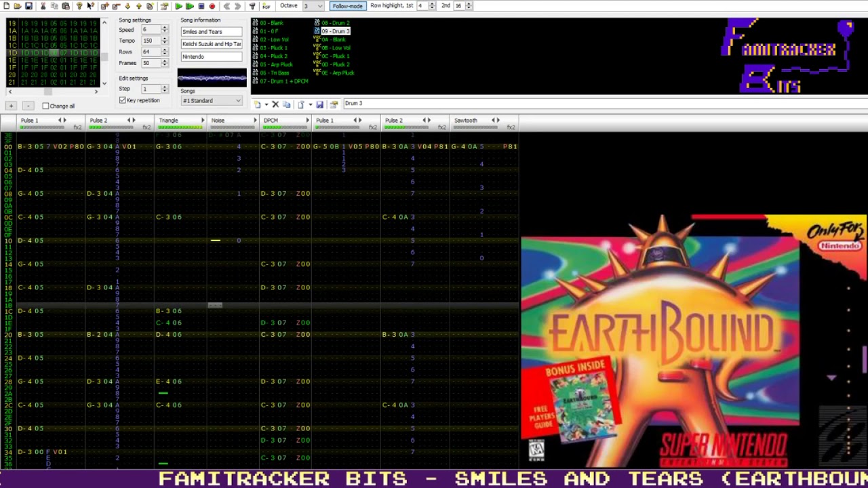The height and width of the screenshot is (488, 868).
Task: Move frame up with arrow icon
Action: [138, 6]
